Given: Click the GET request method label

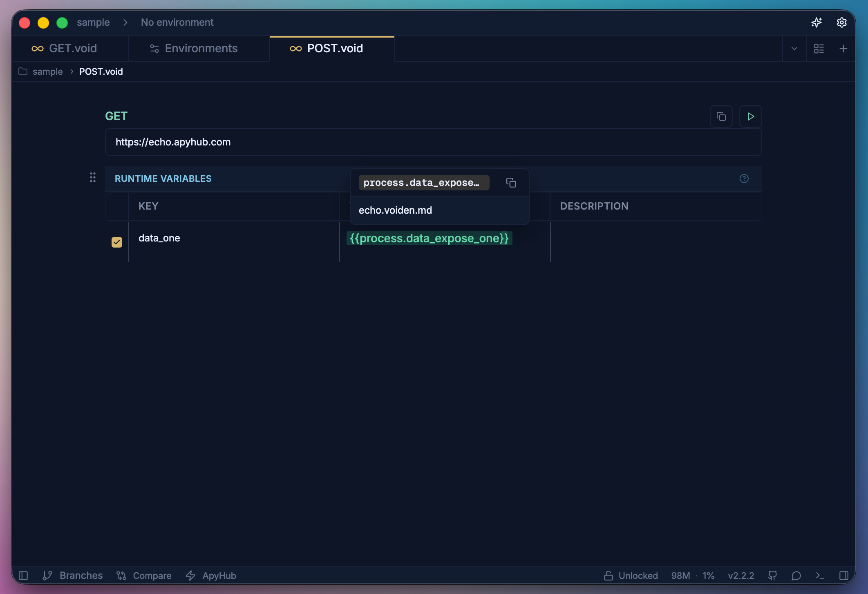Looking at the screenshot, I should (x=116, y=116).
